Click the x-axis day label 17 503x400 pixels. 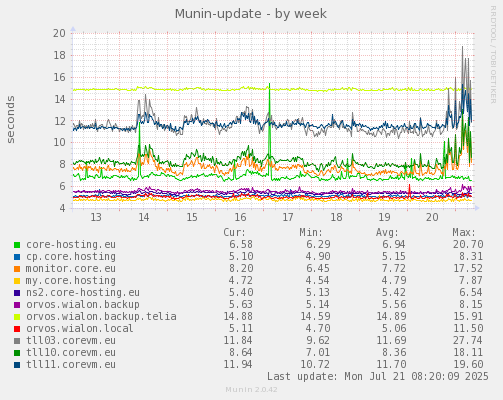click(x=288, y=217)
